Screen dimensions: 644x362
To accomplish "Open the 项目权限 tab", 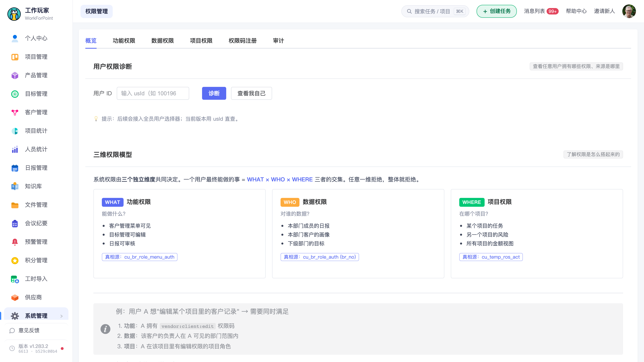I will pos(201,40).
